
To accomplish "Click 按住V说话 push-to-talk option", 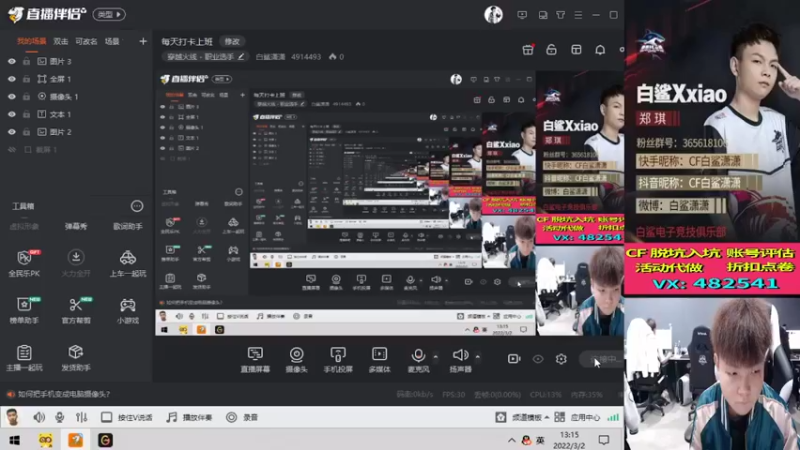I will pos(127,417).
